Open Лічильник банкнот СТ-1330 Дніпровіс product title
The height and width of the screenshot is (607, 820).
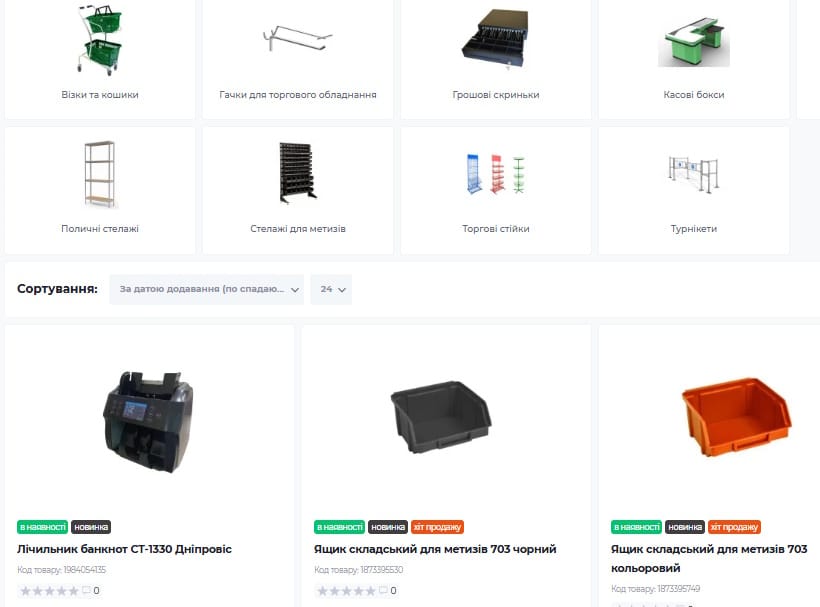coord(124,549)
